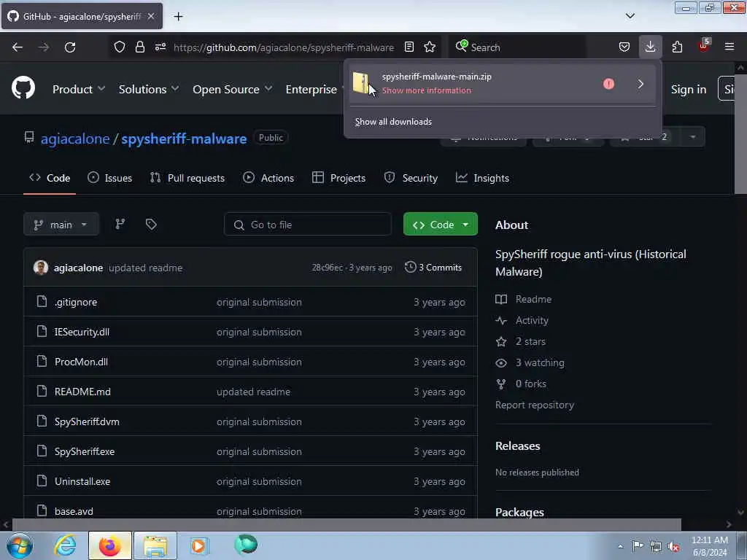Open the green Code dropdown button
Screen dimensions: 747x560
point(440,225)
